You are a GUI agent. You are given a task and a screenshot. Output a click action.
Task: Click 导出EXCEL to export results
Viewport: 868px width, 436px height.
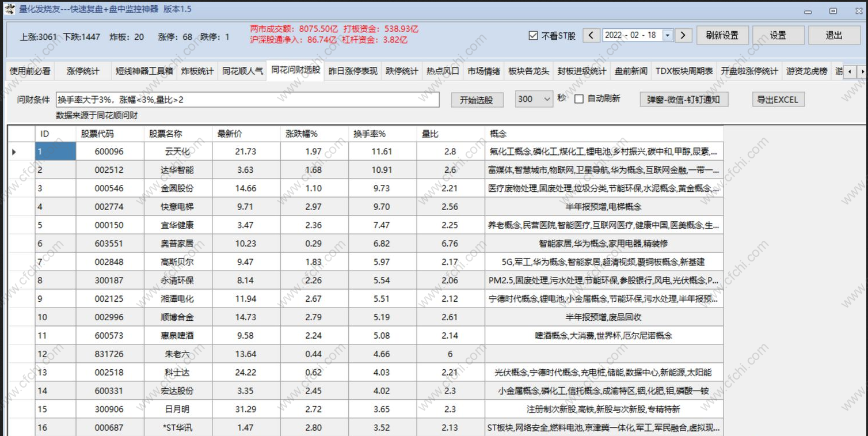tap(778, 100)
